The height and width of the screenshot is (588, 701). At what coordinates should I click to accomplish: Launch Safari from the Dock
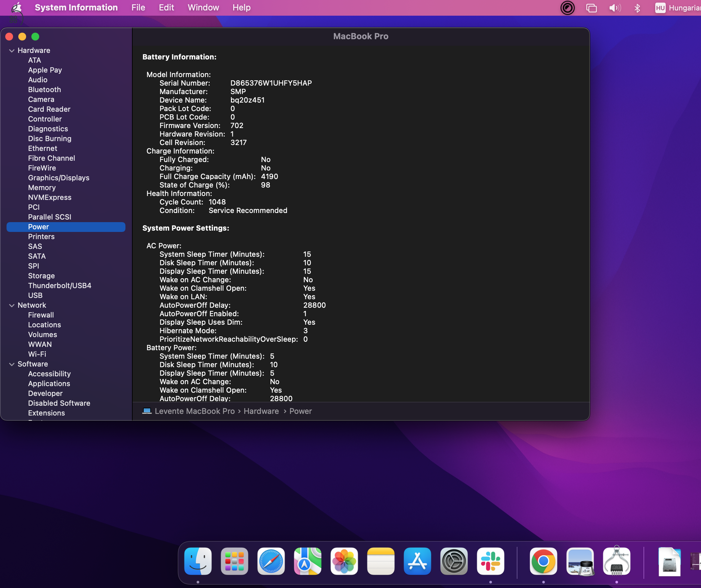(x=271, y=561)
